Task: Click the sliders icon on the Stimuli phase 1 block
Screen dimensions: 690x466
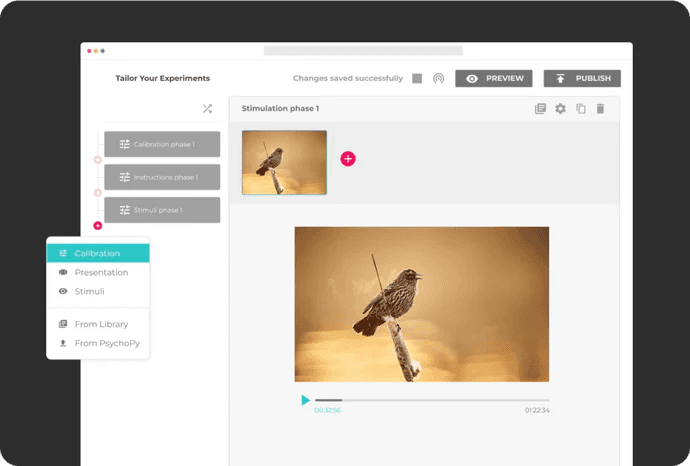Action: pyautogui.click(x=125, y=210)
